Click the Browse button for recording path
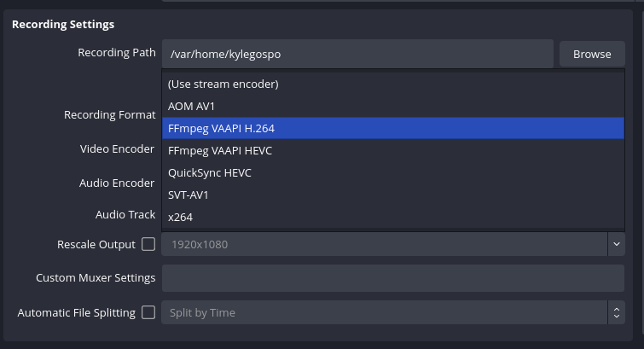 click(592, 54)
